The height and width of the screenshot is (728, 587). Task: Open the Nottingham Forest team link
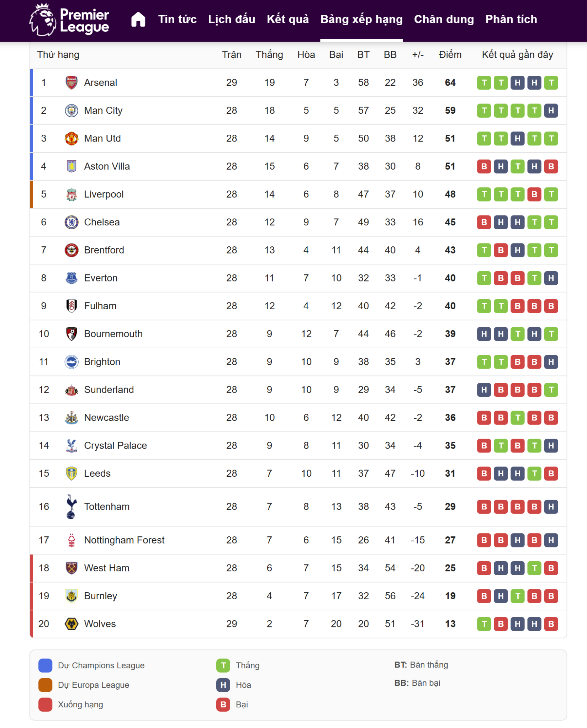[124, 540]
